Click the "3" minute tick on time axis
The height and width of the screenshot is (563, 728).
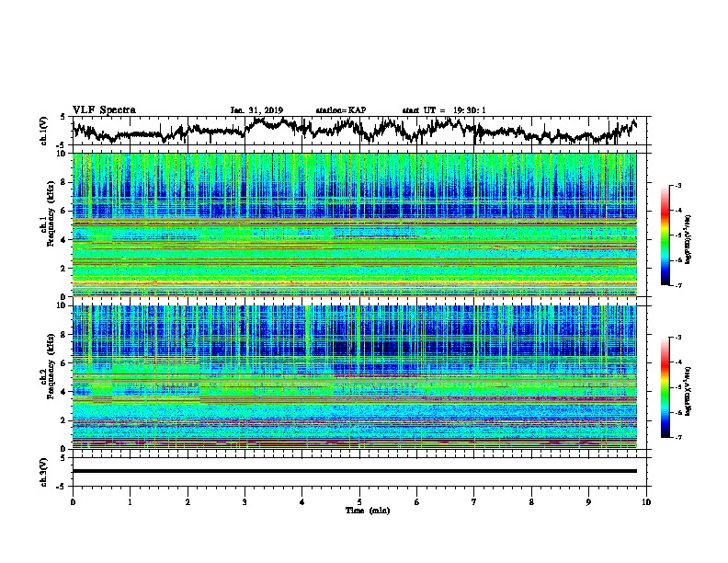[x=245, y=502]
